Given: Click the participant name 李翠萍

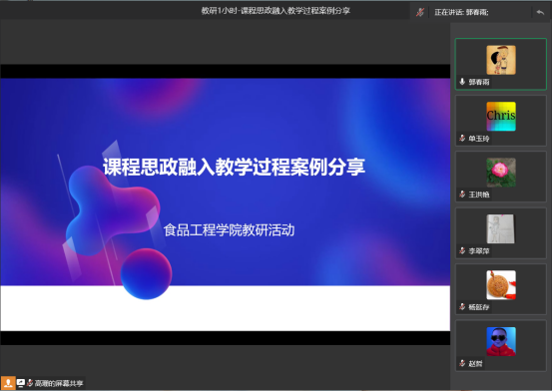Looking at the screenshot, I should (x=479, y=251).
